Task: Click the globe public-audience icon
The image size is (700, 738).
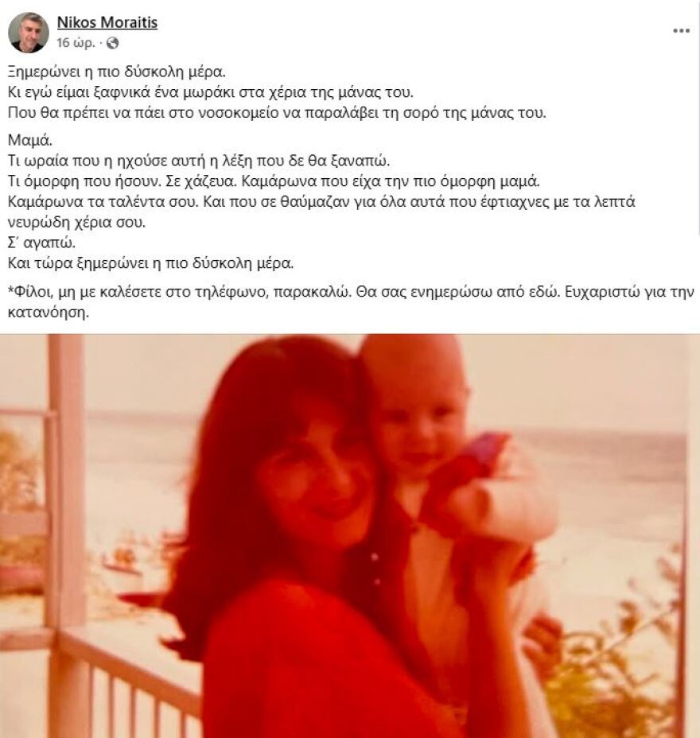Action: [x=112, y=43]
